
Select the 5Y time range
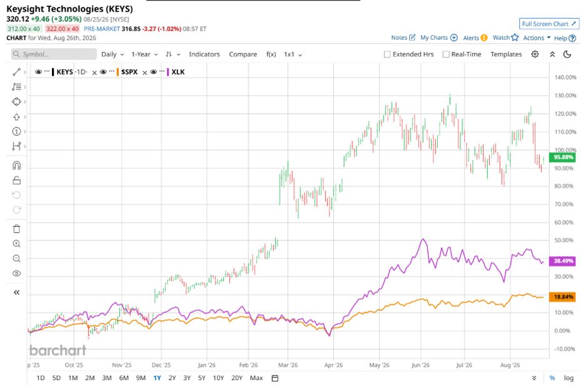tap(202, 378)
